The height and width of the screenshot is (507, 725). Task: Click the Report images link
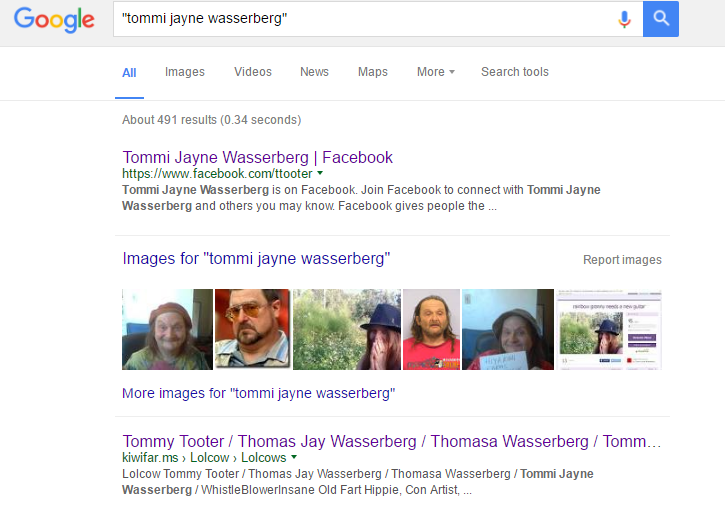click(622, 260)
